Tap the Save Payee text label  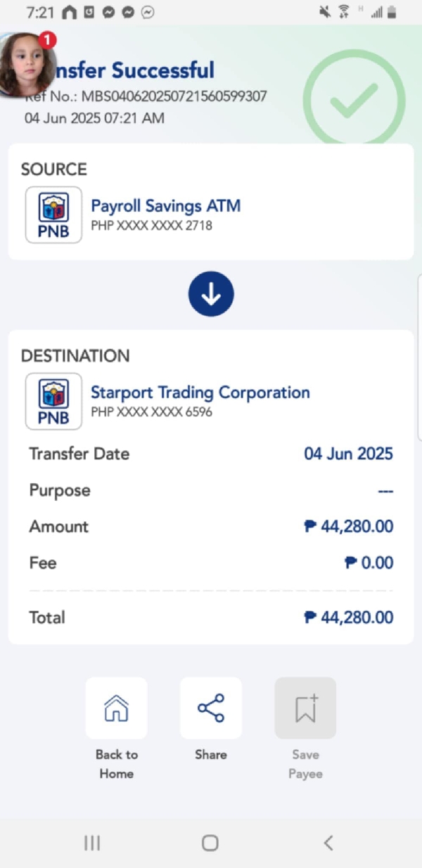[x=305, y=764]
